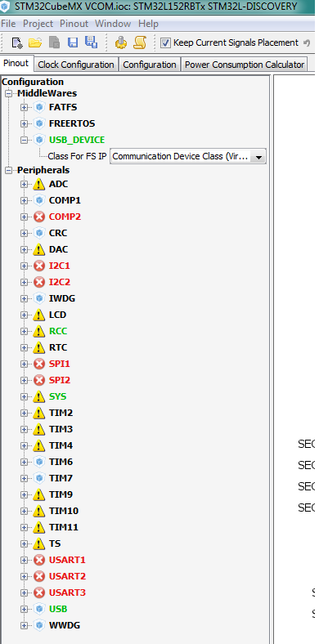Expand the USB peripheral node
The width and height of the screenshot is (319, 644).
click(25, 609)
